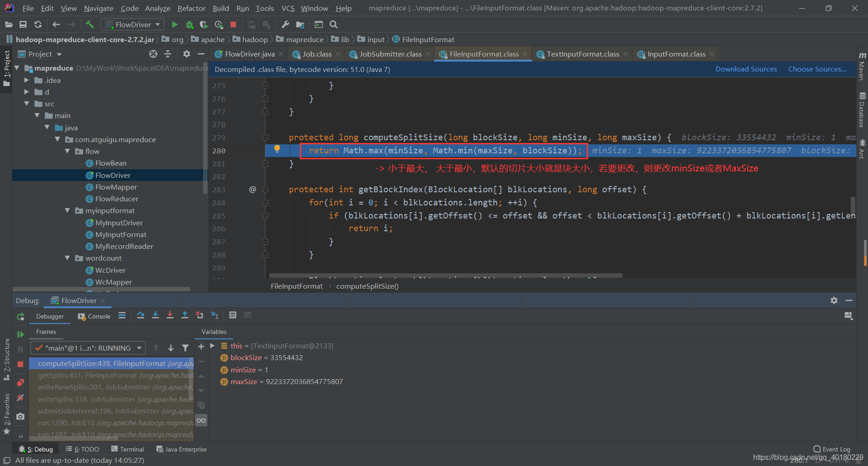Click the Build project hammer icon
This screenshot has height=466, width=868.
(x=90, y=24)
